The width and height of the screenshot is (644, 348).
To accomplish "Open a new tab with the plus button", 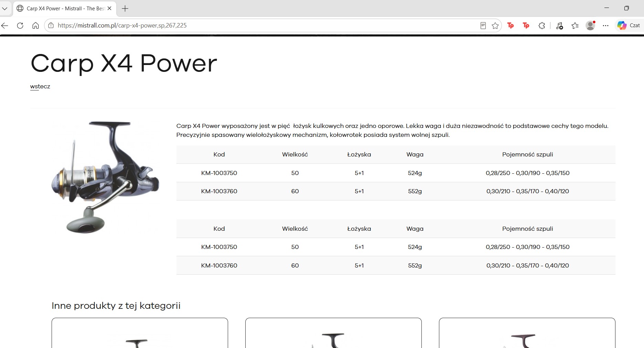I will [x=125, y=9].
